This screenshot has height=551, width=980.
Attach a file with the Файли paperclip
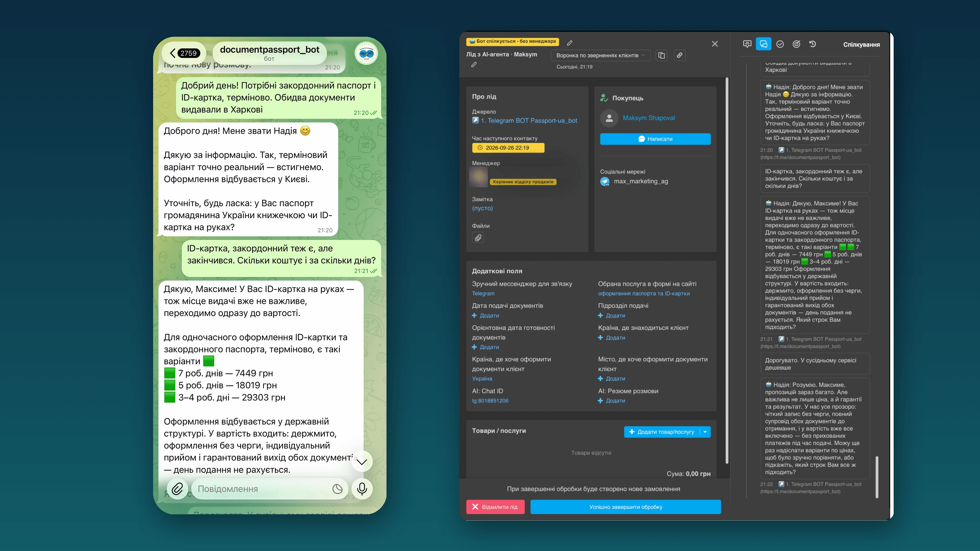pos(478,238)
